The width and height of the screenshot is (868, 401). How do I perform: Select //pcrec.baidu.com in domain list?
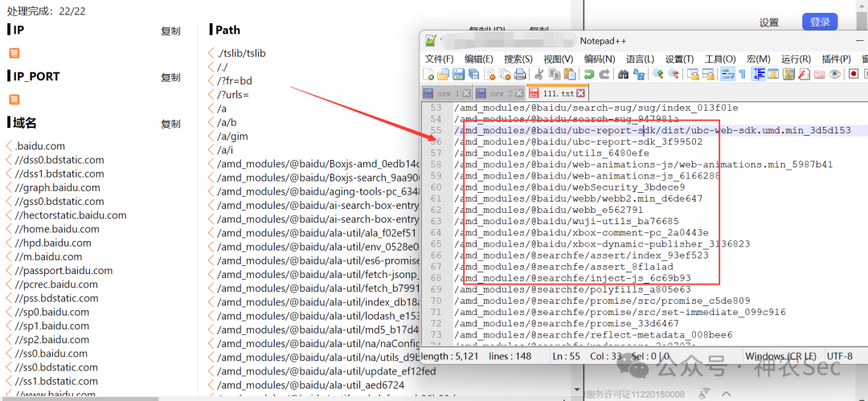coord(56,284)
